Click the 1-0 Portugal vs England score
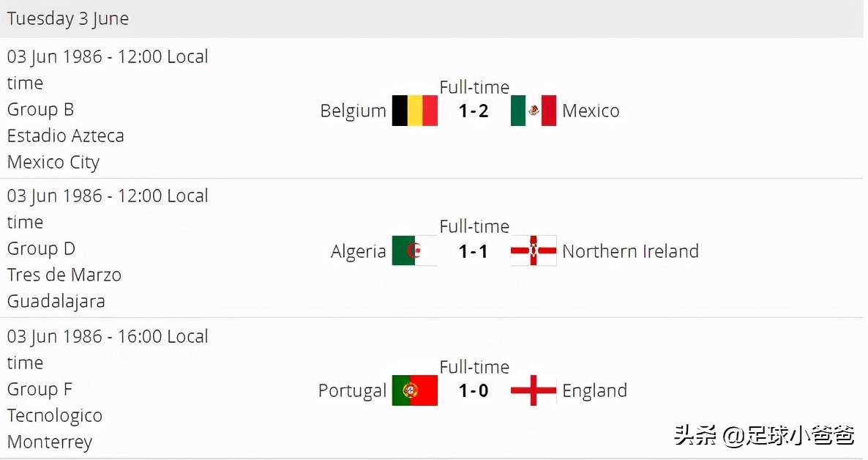The width and height of the screenshot is (868, 460). [x=474, y=391]
